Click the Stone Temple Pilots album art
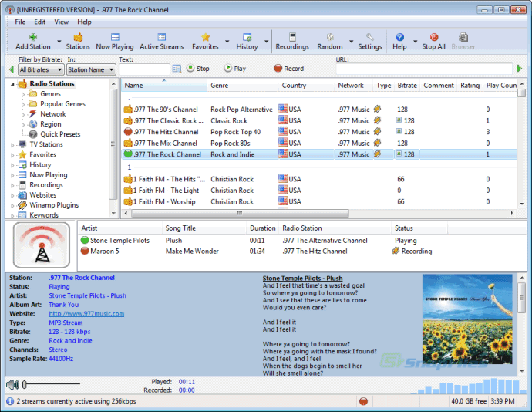532x412 pixels. tap(467, 319)
